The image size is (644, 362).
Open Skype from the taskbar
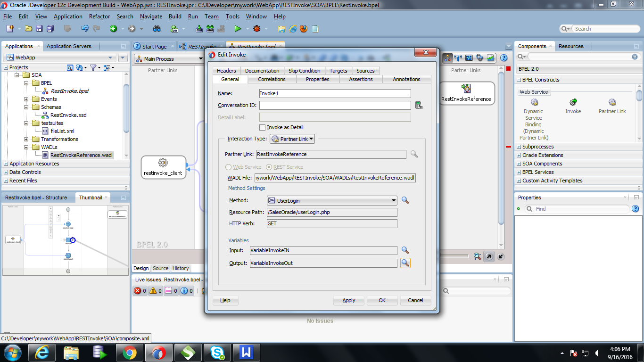pyautogui.click(x=217, y=352)
